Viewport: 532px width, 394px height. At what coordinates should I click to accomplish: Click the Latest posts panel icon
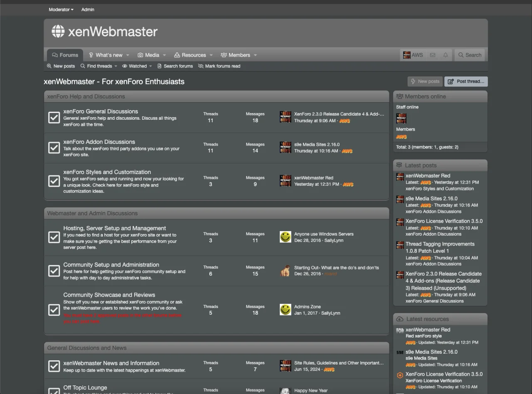(x=399, y=165)
